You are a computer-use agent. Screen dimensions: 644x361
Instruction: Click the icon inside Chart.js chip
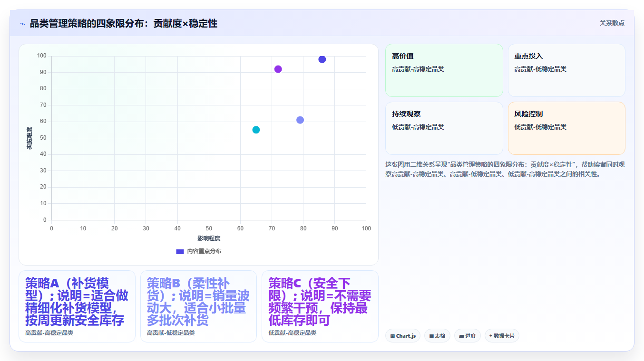click(x=392, y=336)
